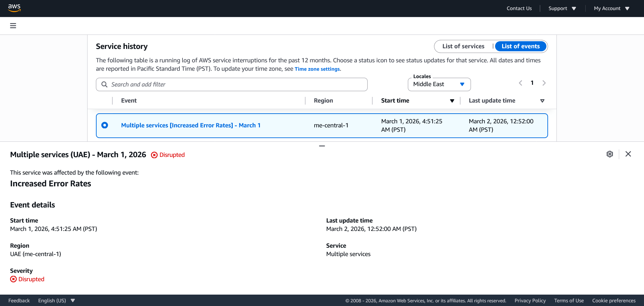Click the Severity Disrupted status icon

(x=13, y=279)
